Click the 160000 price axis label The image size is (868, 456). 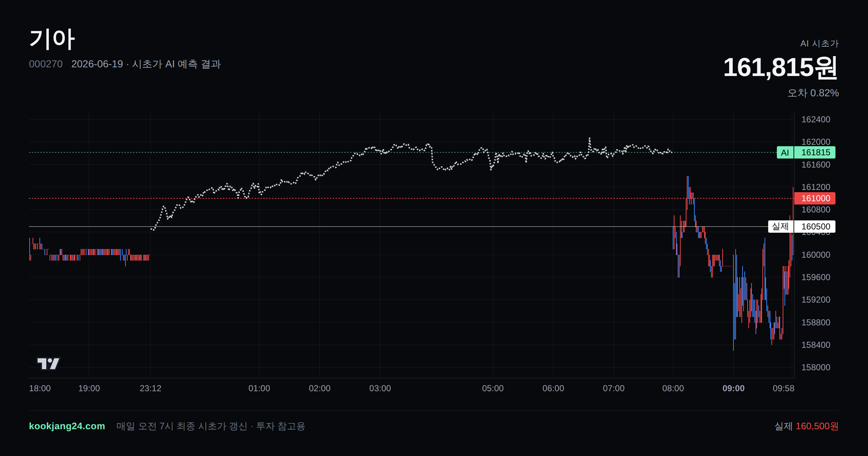click(x=816, y=255)
